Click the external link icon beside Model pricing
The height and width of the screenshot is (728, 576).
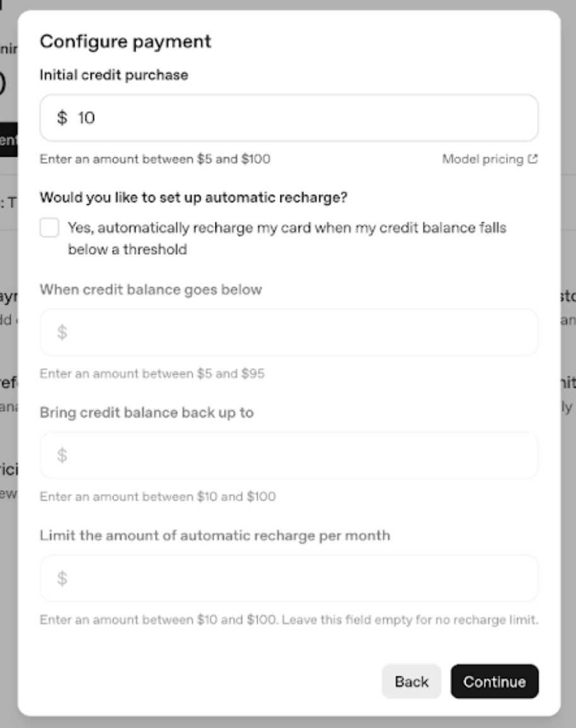click(x=534, y=159)
